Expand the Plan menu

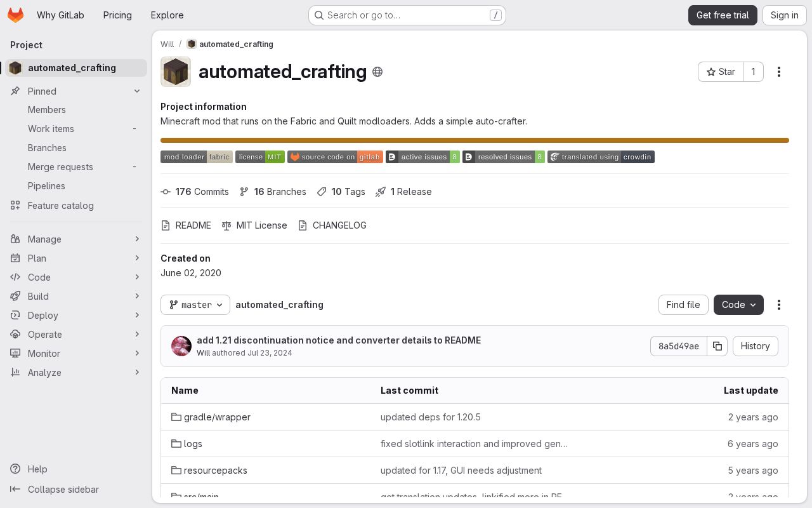[x=76, y=258]
